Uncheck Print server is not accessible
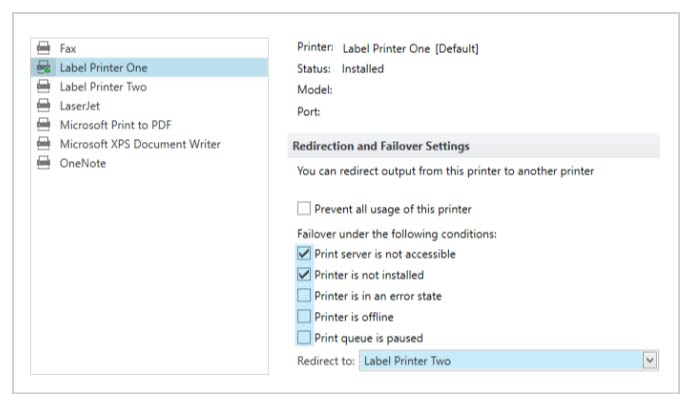This screenshot has height=405, width=691. coord(304,253)
